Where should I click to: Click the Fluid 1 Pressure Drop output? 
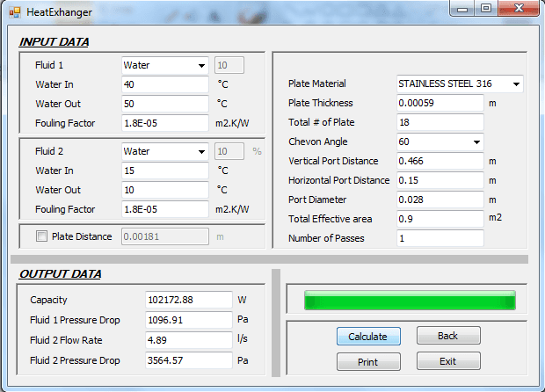[189, 320]
